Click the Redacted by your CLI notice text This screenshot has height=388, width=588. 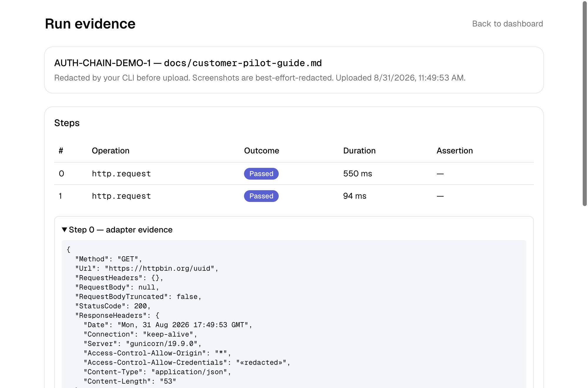tap(260, 78)
